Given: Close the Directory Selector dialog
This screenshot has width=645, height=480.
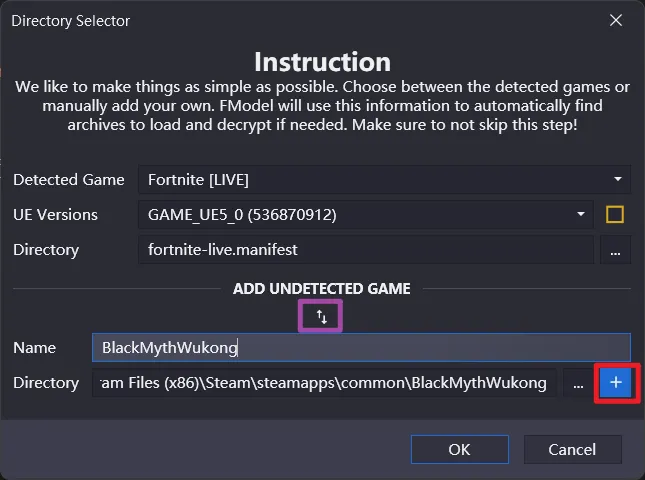Looking at the screenshot, I should (616, 20).
